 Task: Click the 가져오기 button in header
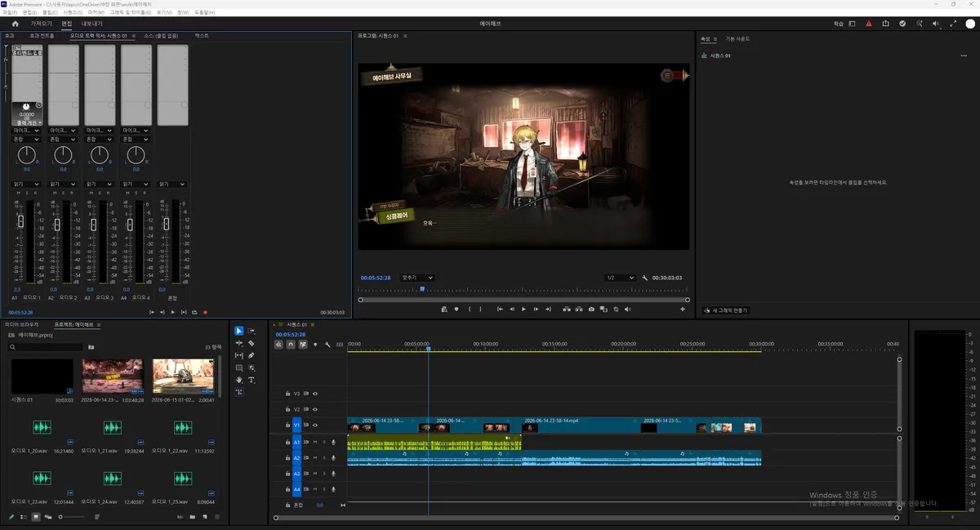[41, 24]
